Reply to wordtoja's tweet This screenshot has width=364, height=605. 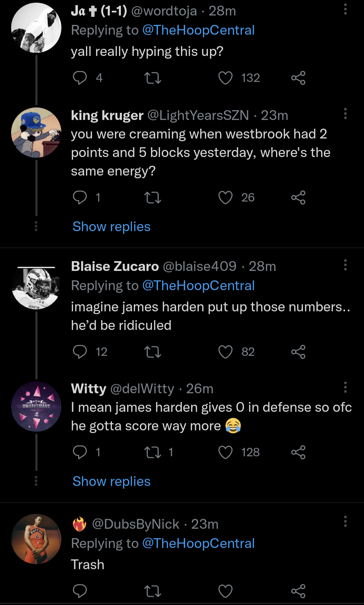click(80, 78)
